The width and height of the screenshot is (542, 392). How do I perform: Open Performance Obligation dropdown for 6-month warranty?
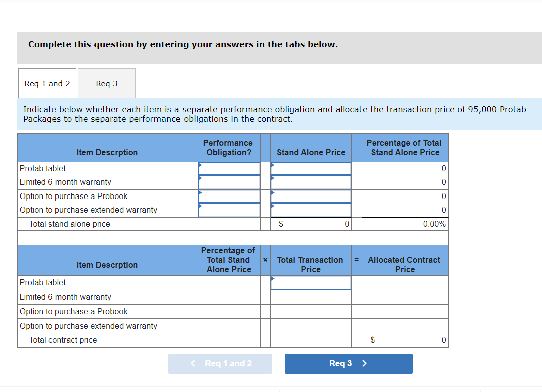pyautogui.click(x=229, y=182)
